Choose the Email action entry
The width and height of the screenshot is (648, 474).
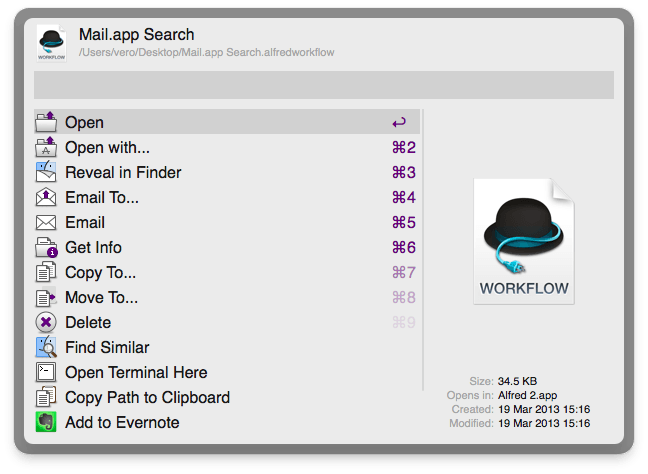(85, 223)
